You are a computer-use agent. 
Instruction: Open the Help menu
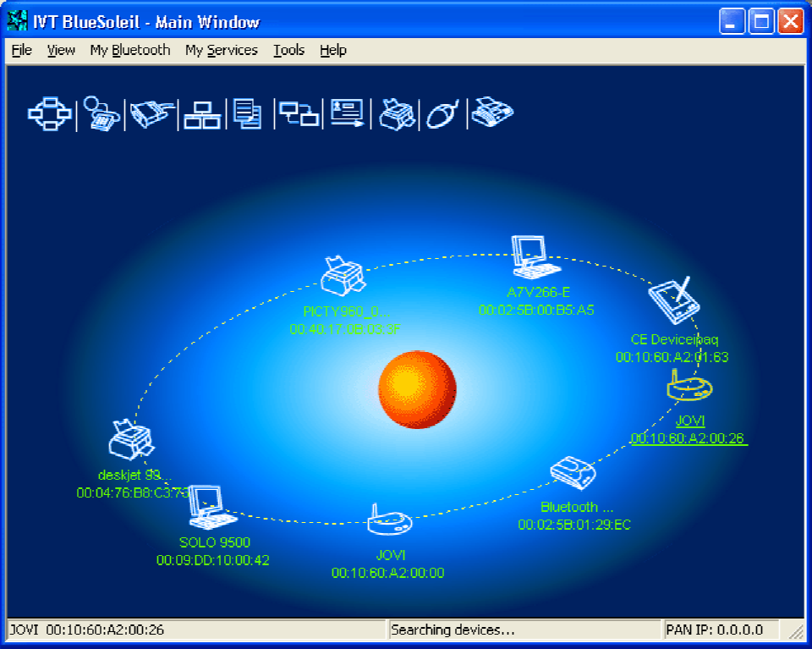(333, 50)
